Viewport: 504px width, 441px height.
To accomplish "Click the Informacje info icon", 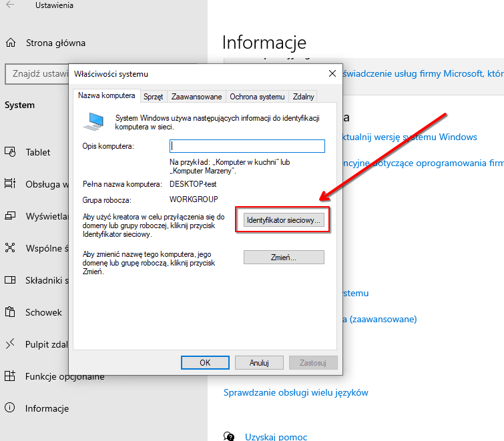I will tap(10, 408).
